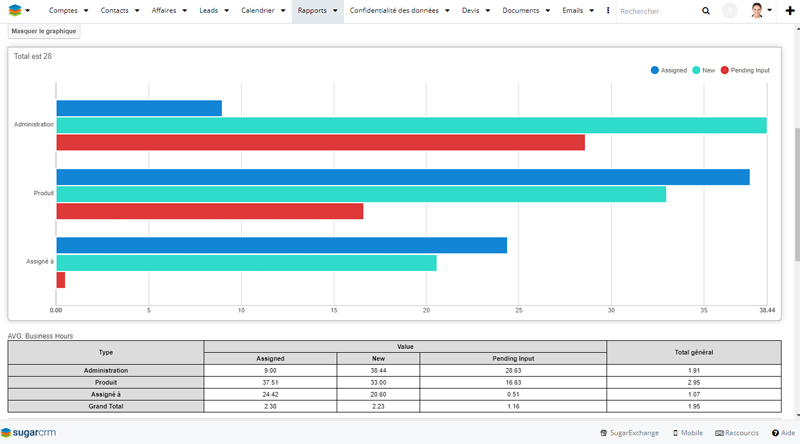Open the Affaires module
The image size is (800, 444).
(x=164, y=10)
